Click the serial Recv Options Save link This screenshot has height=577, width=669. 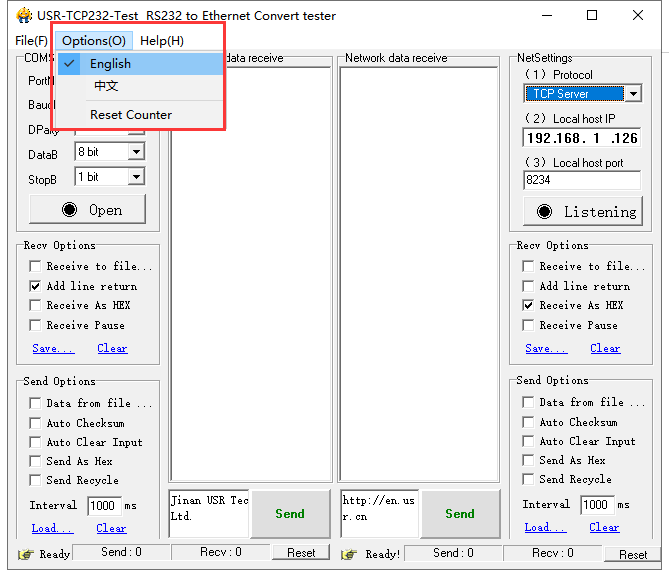[53, 349]
